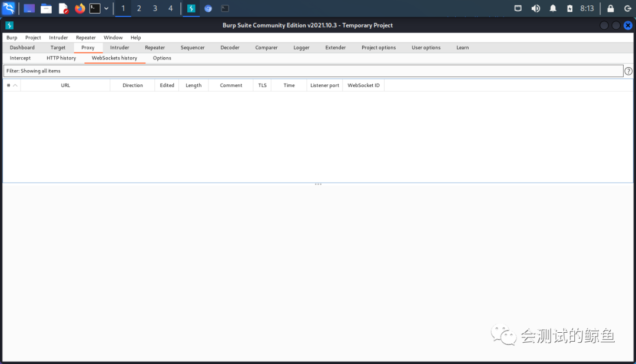The image size is (636, 364).
Task: Launch the text editor panel icon
Action: coord(63,8)
